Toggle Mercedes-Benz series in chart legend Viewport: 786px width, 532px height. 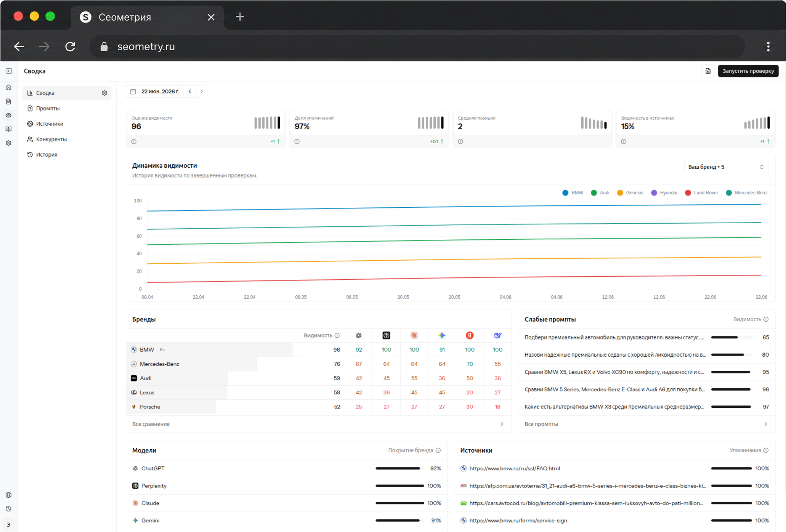(746, 193)
